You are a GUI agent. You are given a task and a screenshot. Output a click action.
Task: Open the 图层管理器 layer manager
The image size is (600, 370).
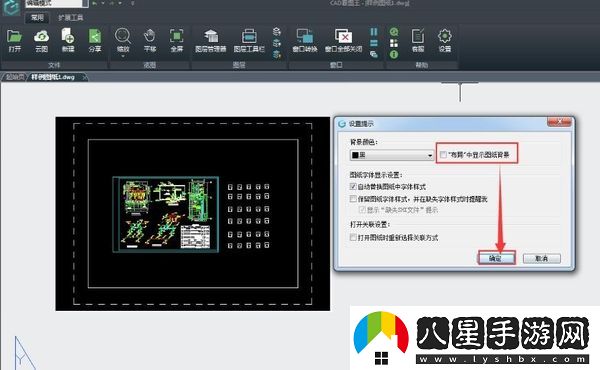coord(210,36)
